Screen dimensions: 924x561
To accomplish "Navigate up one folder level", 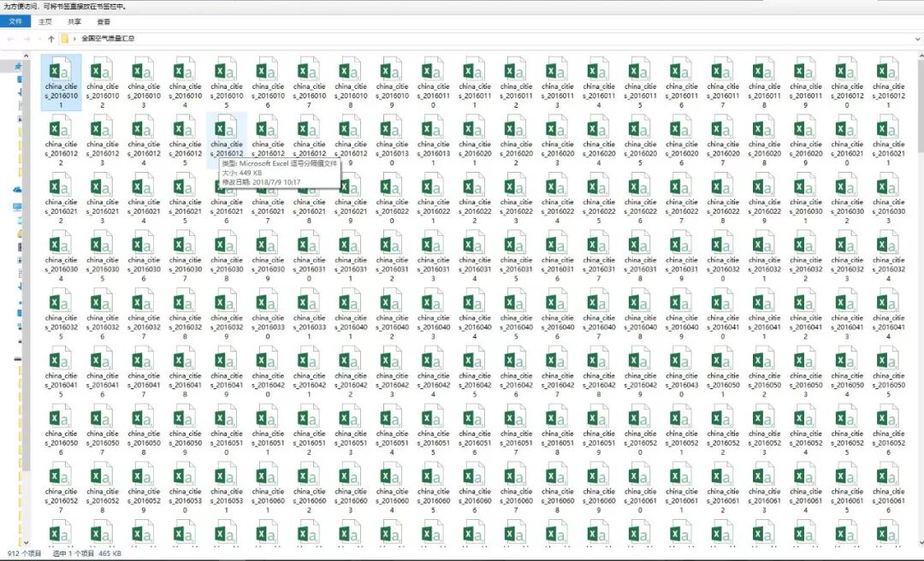I will coord(51,38).
